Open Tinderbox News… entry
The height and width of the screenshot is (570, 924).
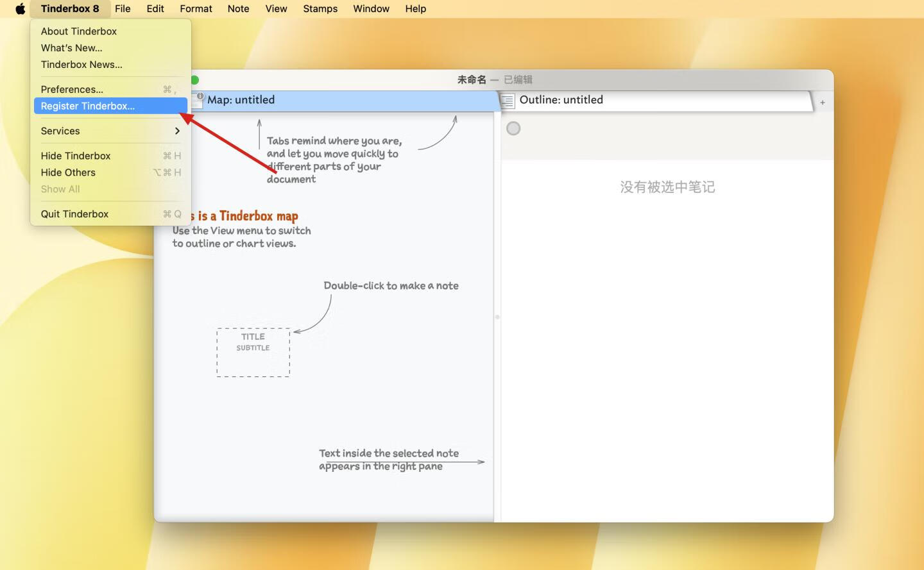[110, 65]
